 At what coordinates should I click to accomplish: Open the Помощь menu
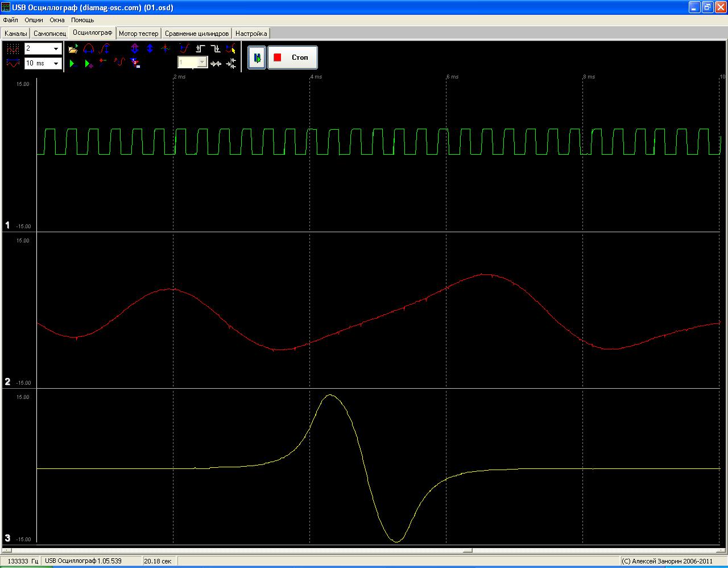[x=82, y=20]
